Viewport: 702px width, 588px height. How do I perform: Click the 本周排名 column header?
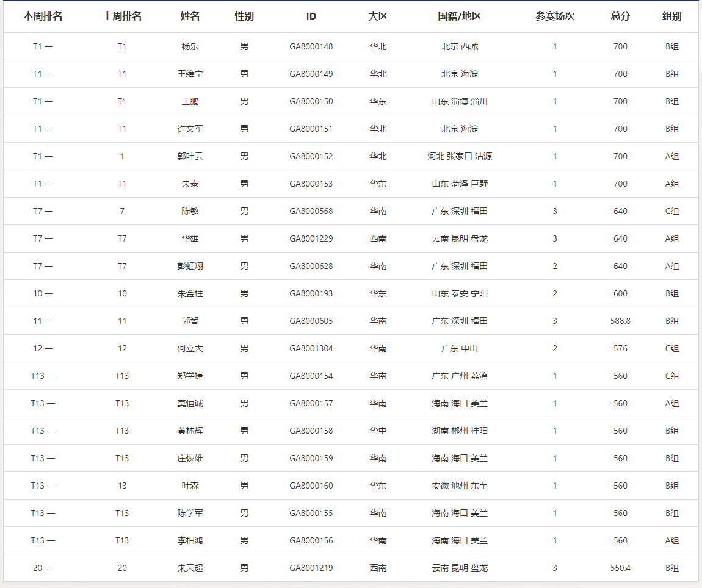pyautogui.click(x=43, y=16)
